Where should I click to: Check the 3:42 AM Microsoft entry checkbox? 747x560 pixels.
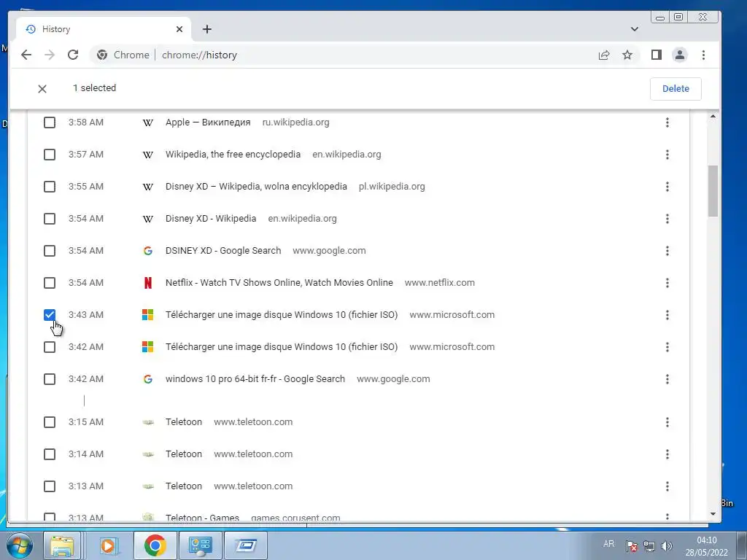[50, 347]
